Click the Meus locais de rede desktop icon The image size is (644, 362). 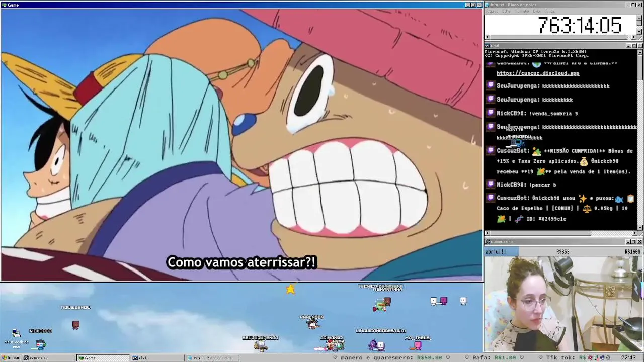pyautogui.click(x=16, y=338)
